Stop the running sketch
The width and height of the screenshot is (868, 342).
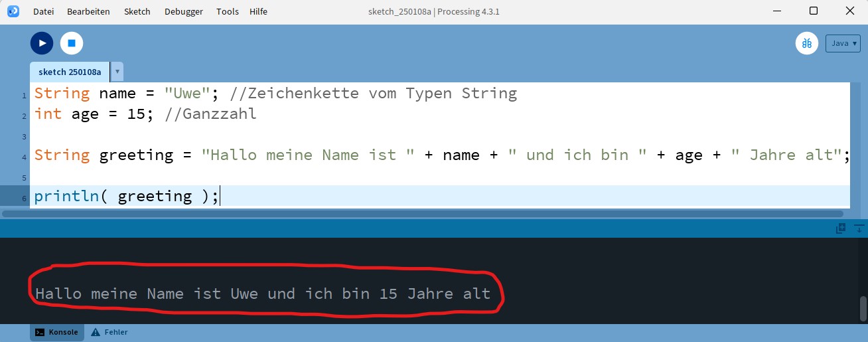pos(72,43)
